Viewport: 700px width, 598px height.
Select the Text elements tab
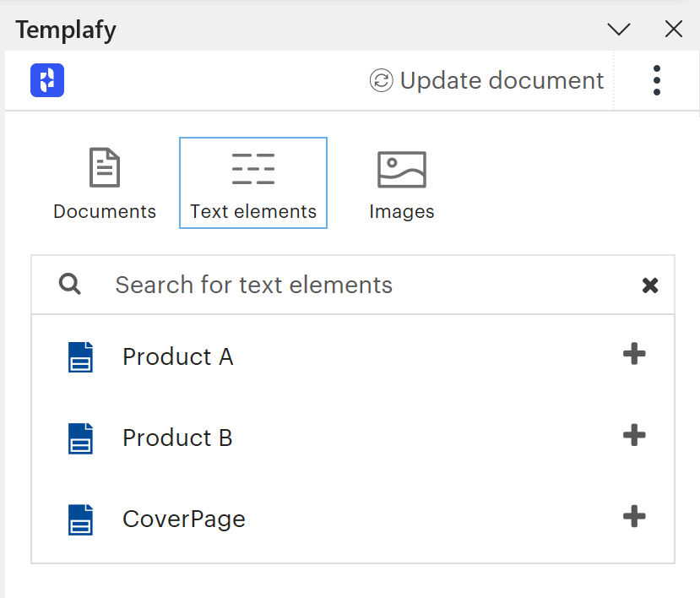pyautogui.click(x=253, y=183)
